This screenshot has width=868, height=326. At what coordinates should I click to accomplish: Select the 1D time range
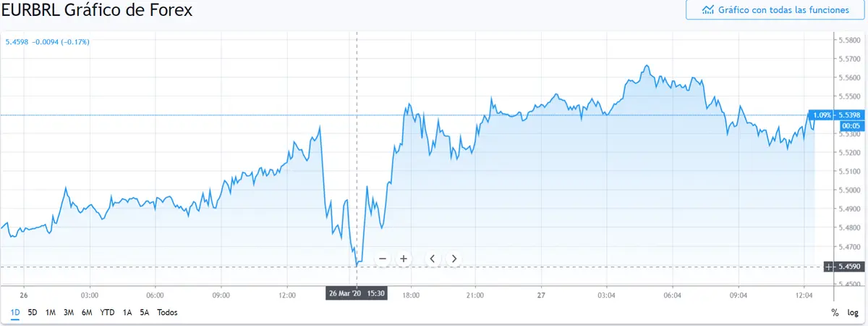pos(15,312)
